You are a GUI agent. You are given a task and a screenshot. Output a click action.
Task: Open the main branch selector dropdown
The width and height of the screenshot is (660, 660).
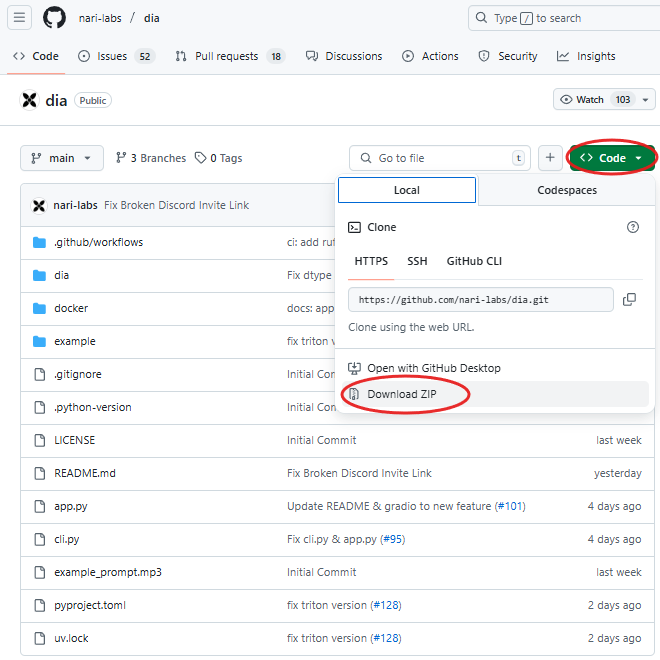62,158
